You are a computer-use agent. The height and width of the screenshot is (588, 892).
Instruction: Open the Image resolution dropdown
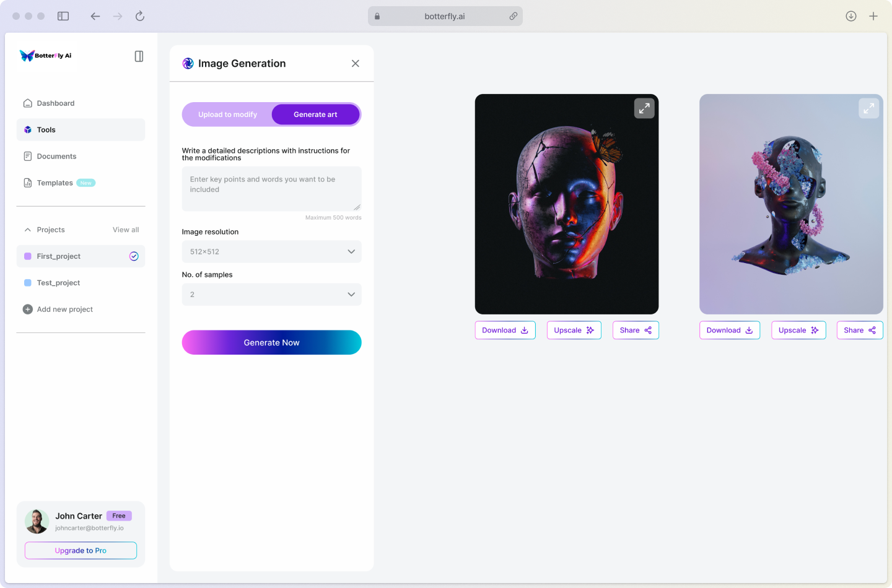coord(271,252)
